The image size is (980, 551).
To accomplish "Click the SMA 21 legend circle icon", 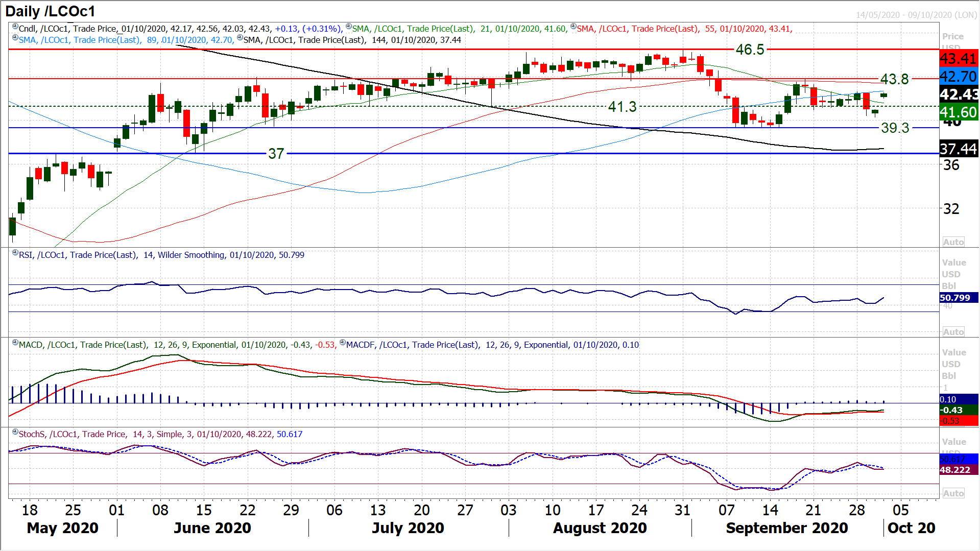I will (x=348, y=27).
